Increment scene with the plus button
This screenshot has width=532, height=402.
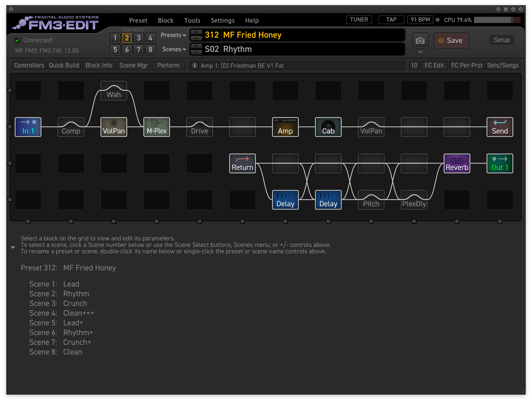pyautogui.click(x=197, y=46)
